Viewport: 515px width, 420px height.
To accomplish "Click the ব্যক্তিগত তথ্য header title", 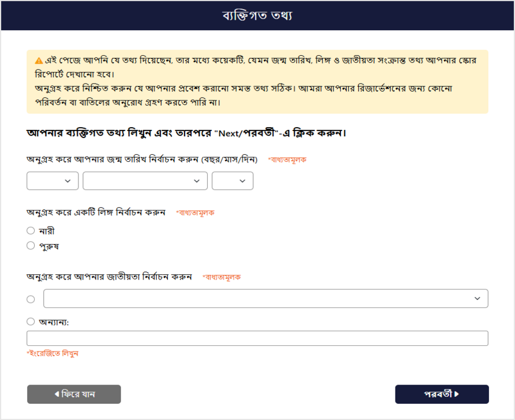I will [257, 16].
